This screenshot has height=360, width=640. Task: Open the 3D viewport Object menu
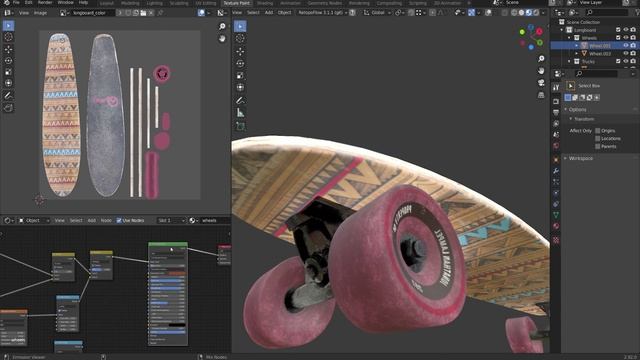tap(284, 13)
